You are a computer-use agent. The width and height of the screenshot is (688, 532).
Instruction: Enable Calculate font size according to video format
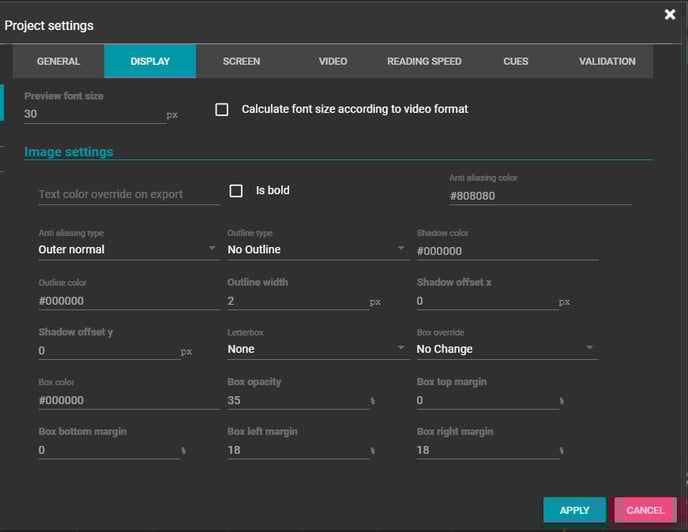(x=222, y=109)
